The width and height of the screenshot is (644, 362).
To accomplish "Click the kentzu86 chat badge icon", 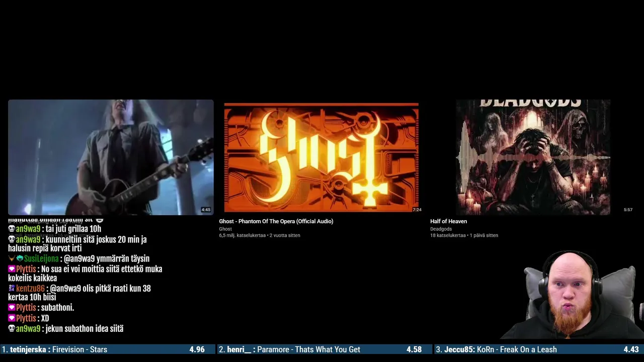I will (x=12, y=289).
